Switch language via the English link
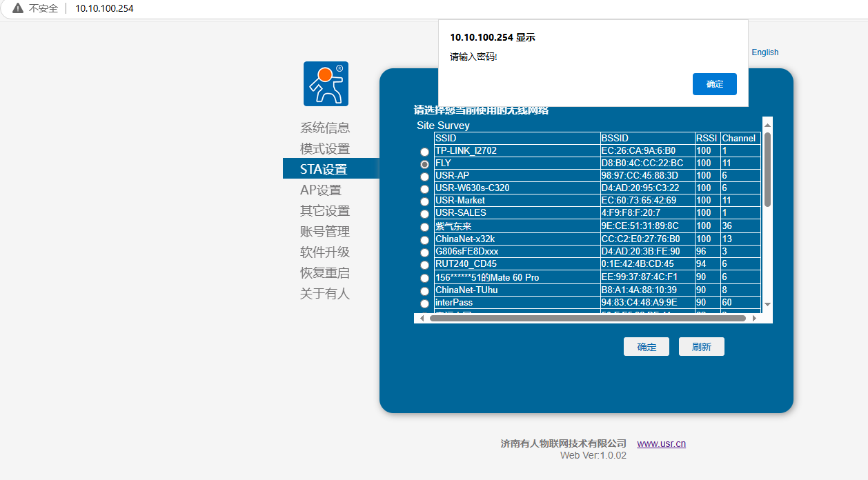This screenshot has width=868, height=480. coord(765,52)
